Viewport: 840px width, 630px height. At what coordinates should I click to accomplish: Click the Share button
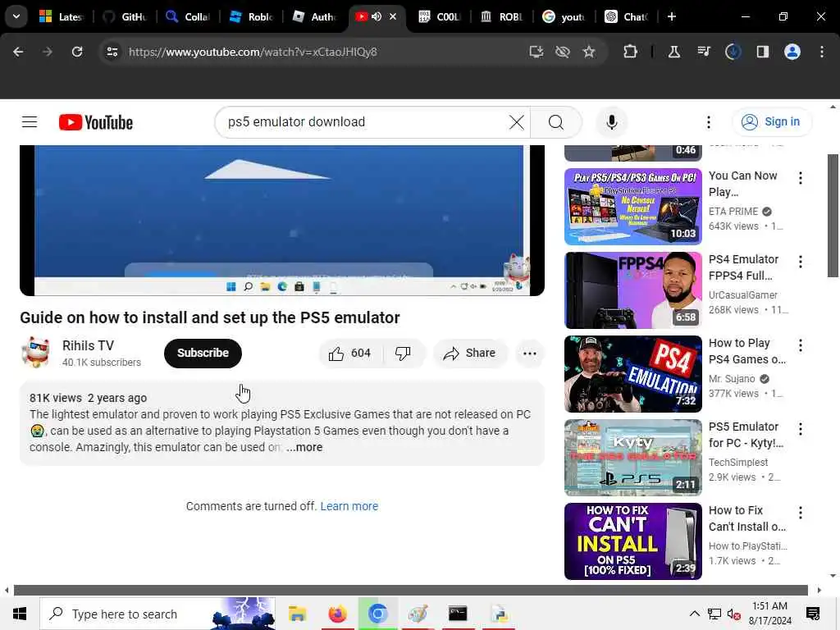coord(470,353)
